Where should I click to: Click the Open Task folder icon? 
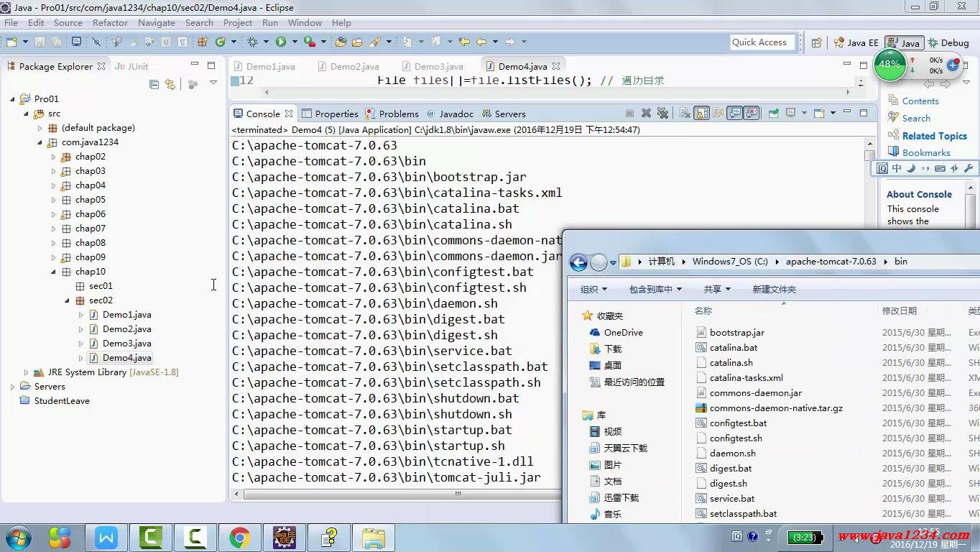coord(357,42)
